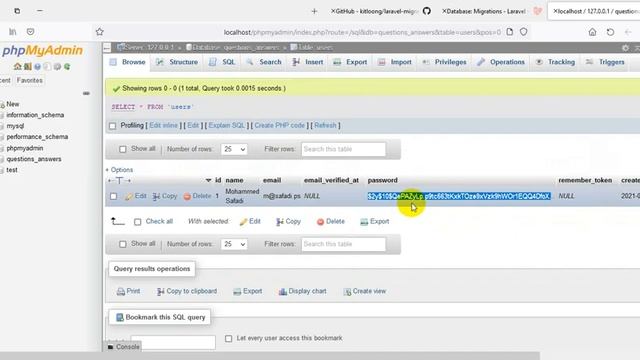Reload the page using browser refresh icon

(x=610, y=32)
